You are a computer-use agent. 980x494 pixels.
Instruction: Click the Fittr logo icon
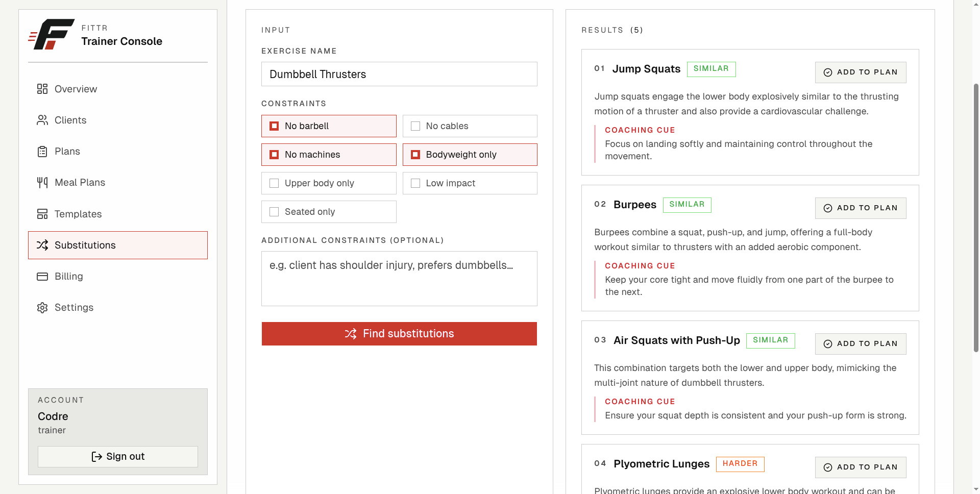pos(52,34)
